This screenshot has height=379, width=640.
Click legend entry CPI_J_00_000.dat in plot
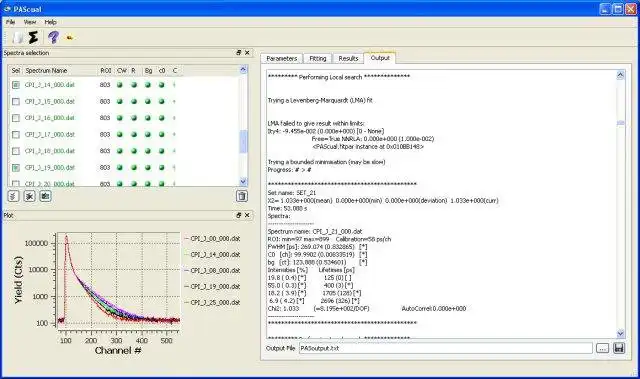215,238
